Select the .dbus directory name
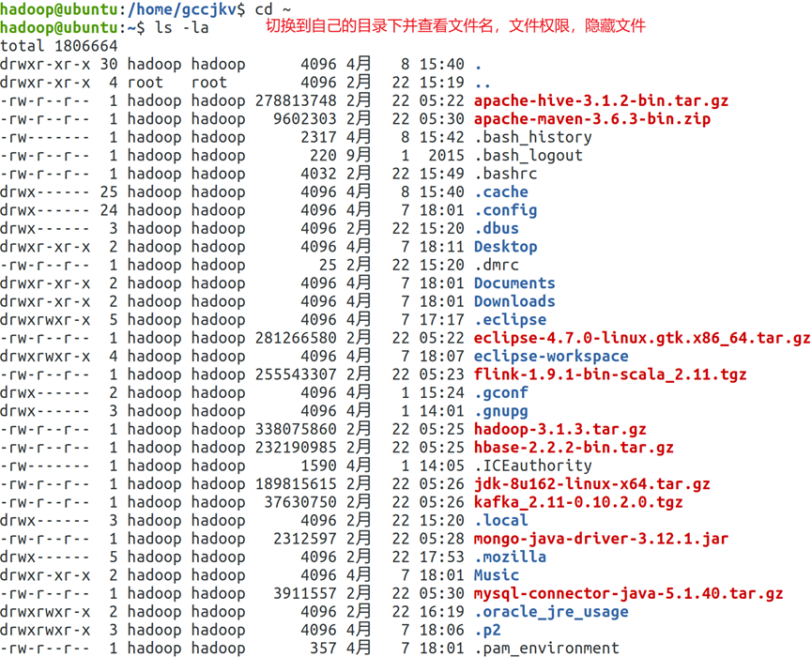Screen dimensions: 812x657 496,228
